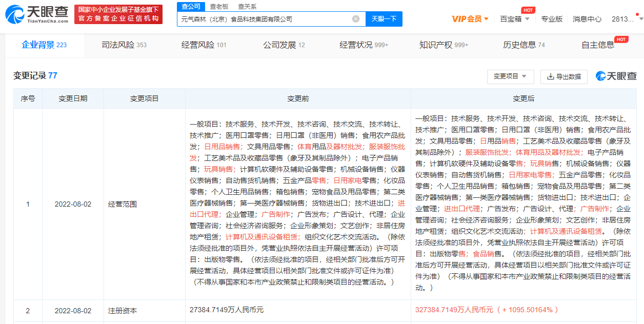Screen dimensions: 644x324
Task: Go to 专业版 link
Action: [x=552, y=19]
